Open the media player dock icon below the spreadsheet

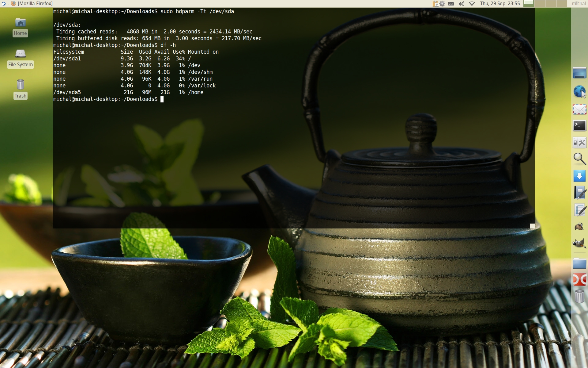(x=579, y=227)
